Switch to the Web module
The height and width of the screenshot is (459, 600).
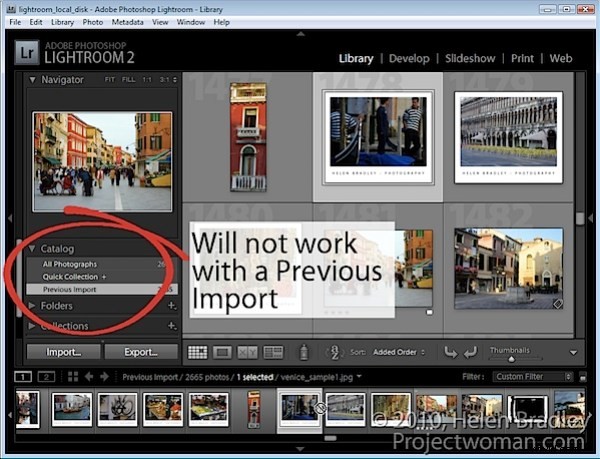click(x=561, y=59)
